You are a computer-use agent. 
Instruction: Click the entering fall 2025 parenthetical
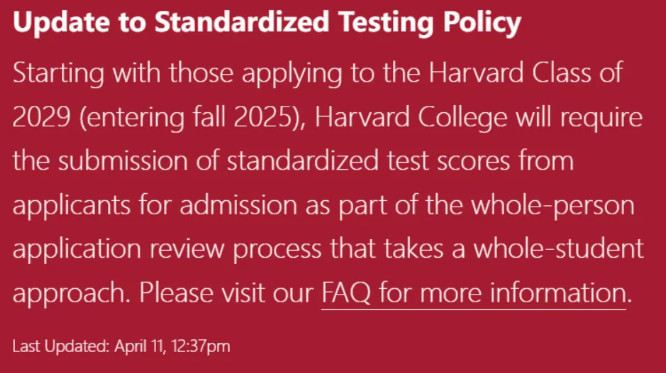coord(192,118)
